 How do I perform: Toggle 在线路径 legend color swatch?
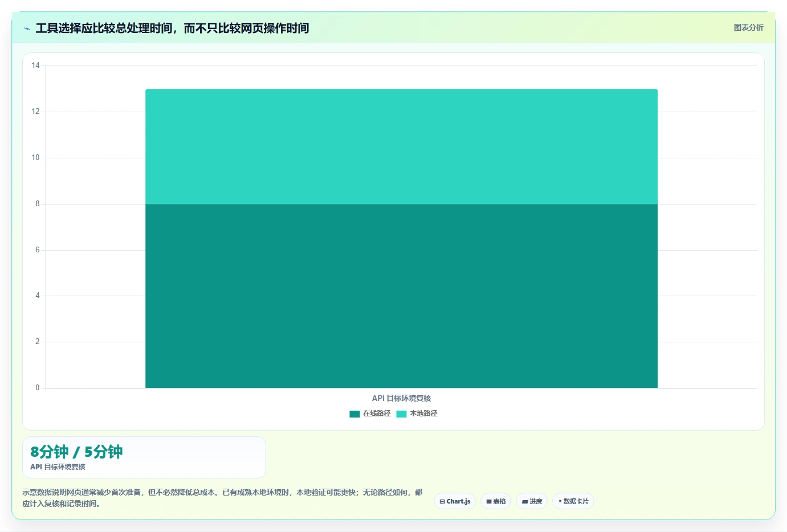click(x=354, y=414)
